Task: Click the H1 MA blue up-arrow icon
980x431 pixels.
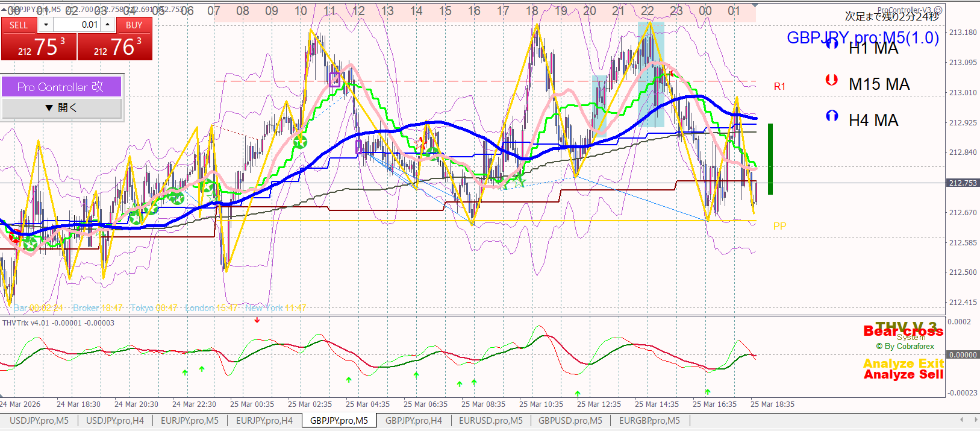Action: [x=832, y=43]
